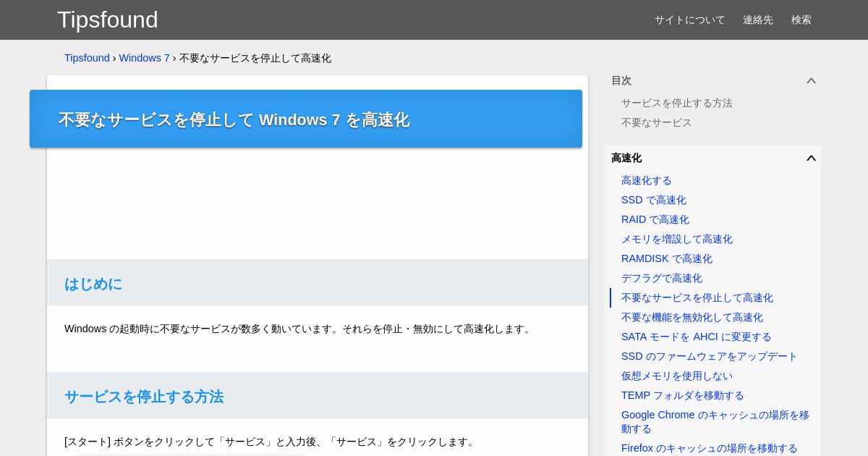Click the 高速化 sidebar heading label
Screen dimensions: 868x456
tap(626, 158)
